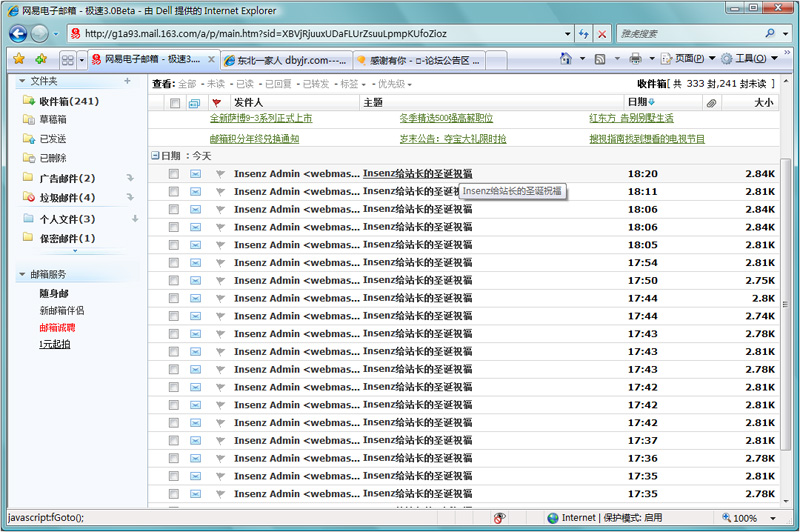
Task: Check the box for the 18:20 email
Action: tap(174, 174)
